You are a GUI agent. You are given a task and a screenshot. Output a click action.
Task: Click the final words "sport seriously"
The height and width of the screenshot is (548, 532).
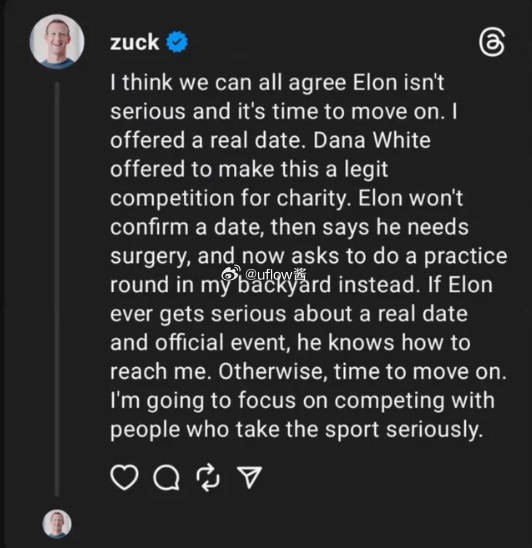pos(404,430)
